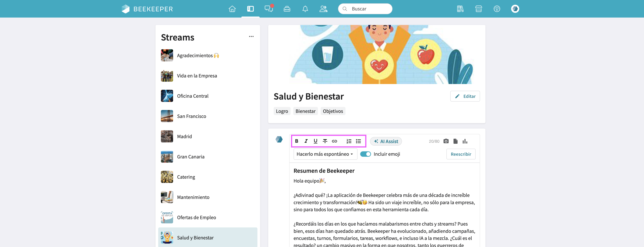Select the Salud y Bienestar stream
The image size is (644, 247).
(208, 237)
